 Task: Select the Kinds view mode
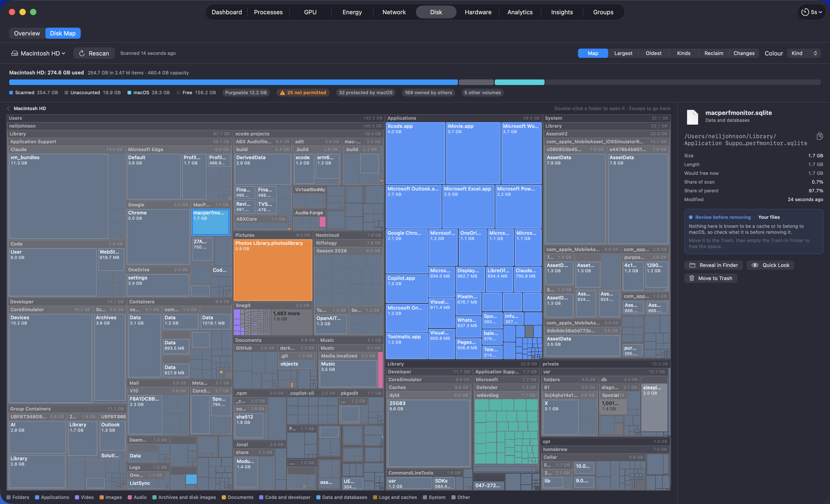point(683,53)
